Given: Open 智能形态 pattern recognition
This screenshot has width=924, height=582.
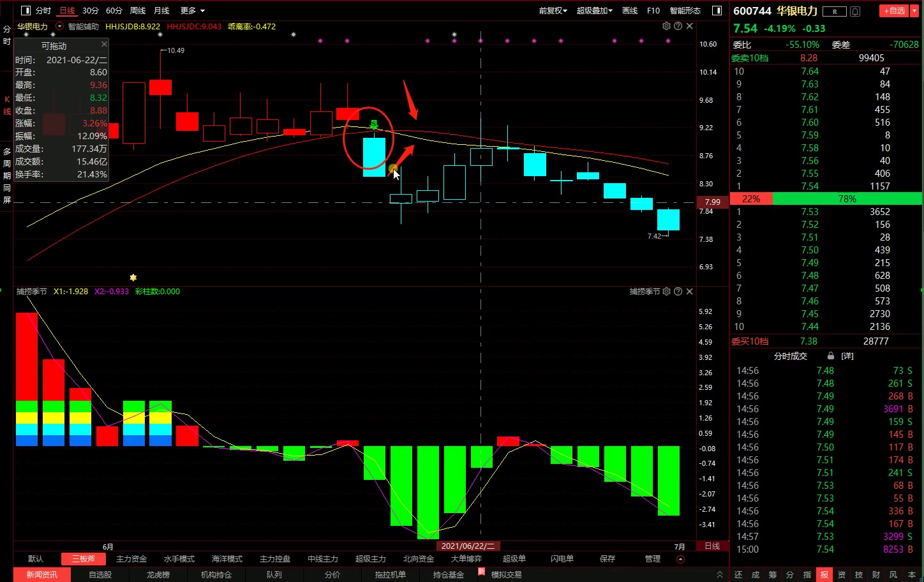Looking at the screenshot, I should (685, 11).
